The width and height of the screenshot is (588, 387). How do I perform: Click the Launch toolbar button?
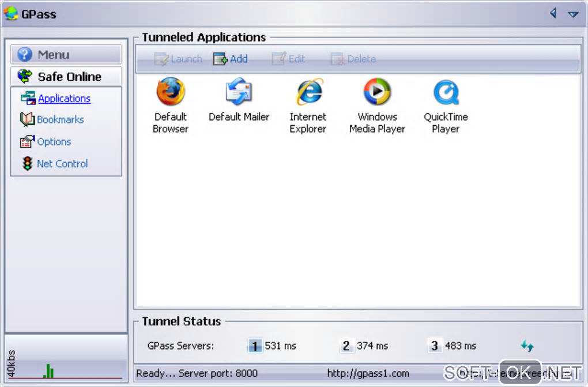178,59
